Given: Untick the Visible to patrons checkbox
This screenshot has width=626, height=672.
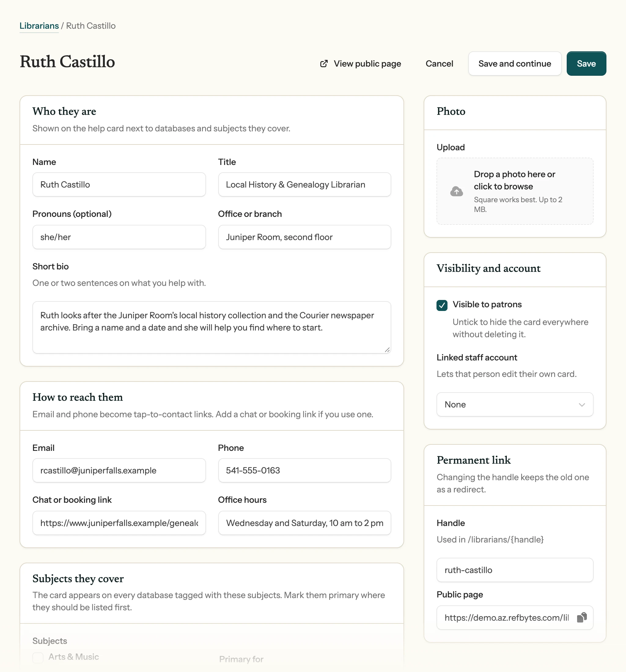Looking at the screenshot, I should (442, 305).
